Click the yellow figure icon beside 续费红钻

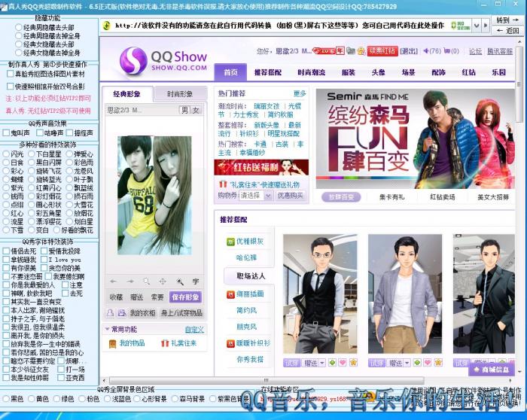tap(361, 51)
